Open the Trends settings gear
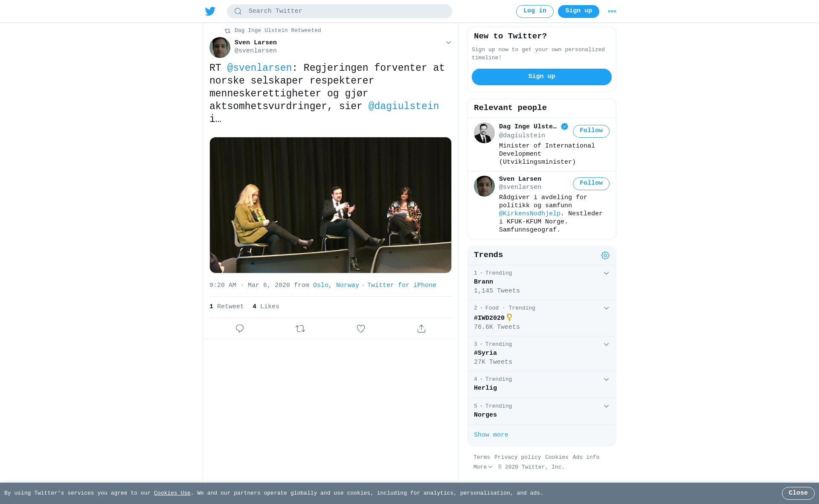The width and height of the screenshot is (819, 504). pyautogui.click(x=605, y=255)
